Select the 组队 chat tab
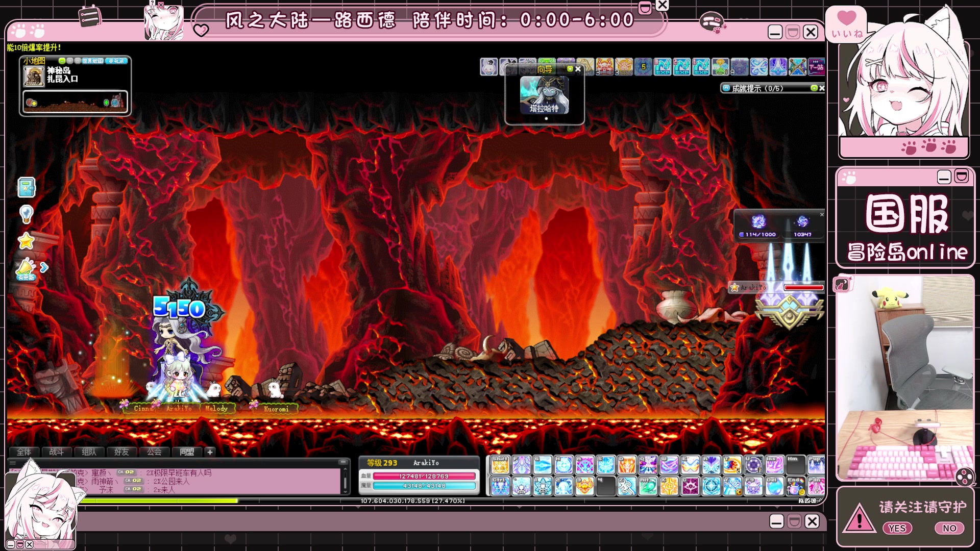This screenshot has width=980, height=551. [x=89, y=452]
